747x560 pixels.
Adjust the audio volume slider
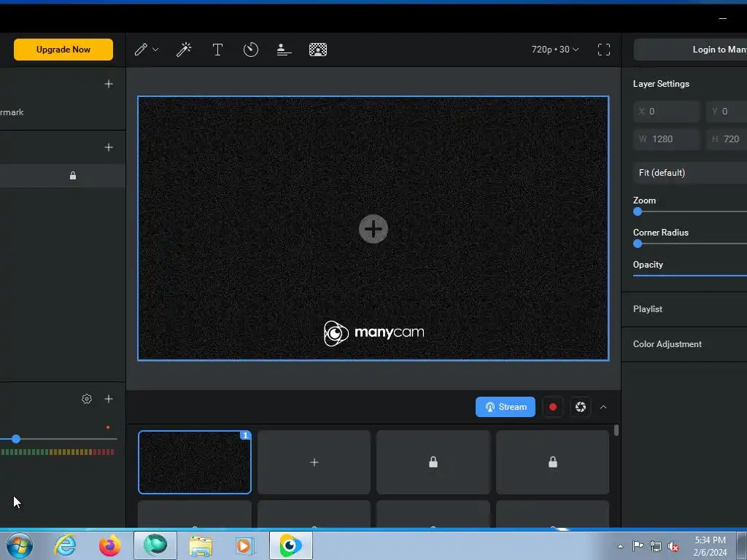click(16, 438)
